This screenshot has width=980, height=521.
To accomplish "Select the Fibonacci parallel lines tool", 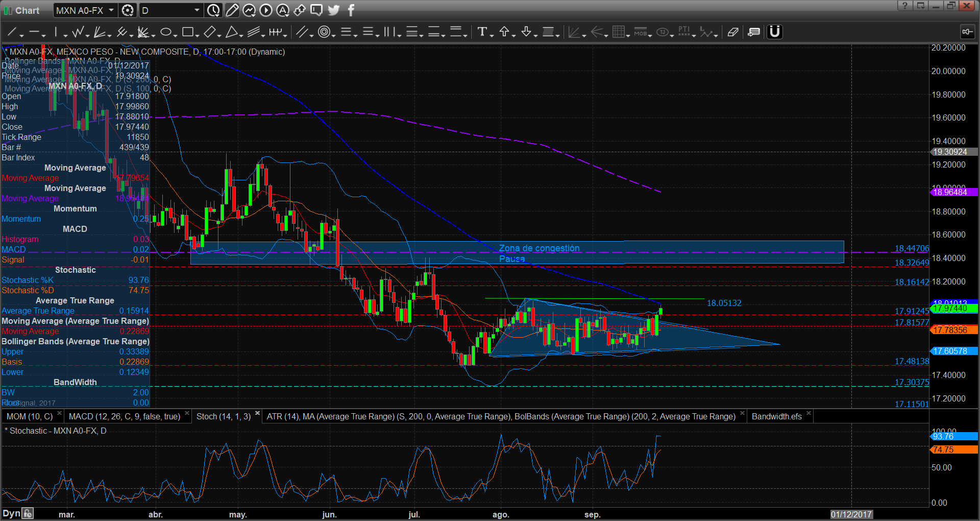I will coord(302,32).
